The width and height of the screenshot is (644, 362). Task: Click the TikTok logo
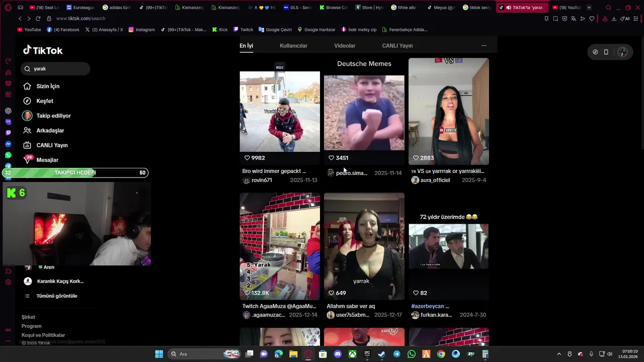[43, 50]
